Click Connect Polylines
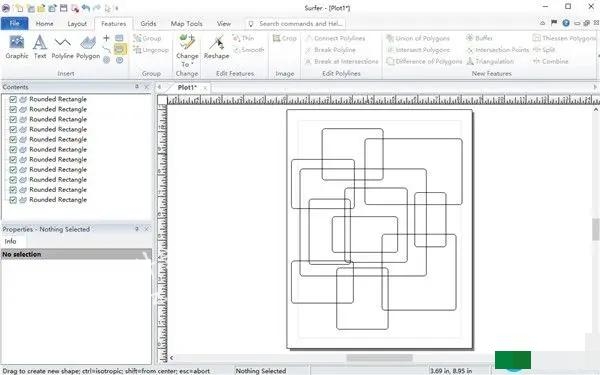This screenshot has width=600, height=375. pyautogui.click(x=335, y=38)
